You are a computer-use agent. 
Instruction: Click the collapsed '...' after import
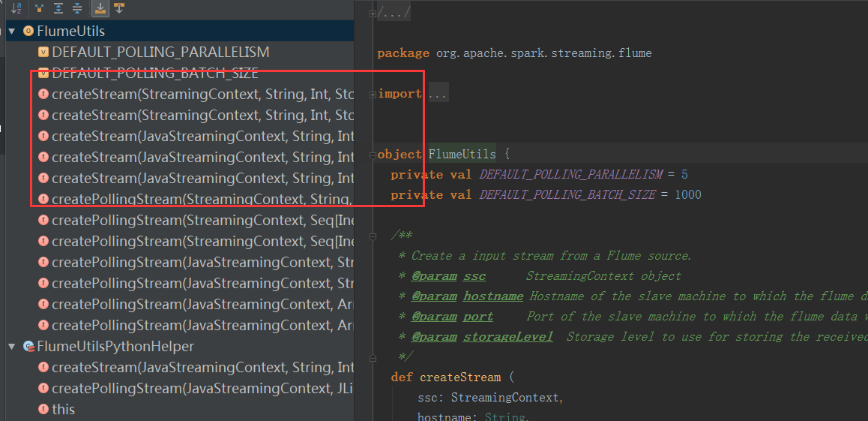(438, 94)
